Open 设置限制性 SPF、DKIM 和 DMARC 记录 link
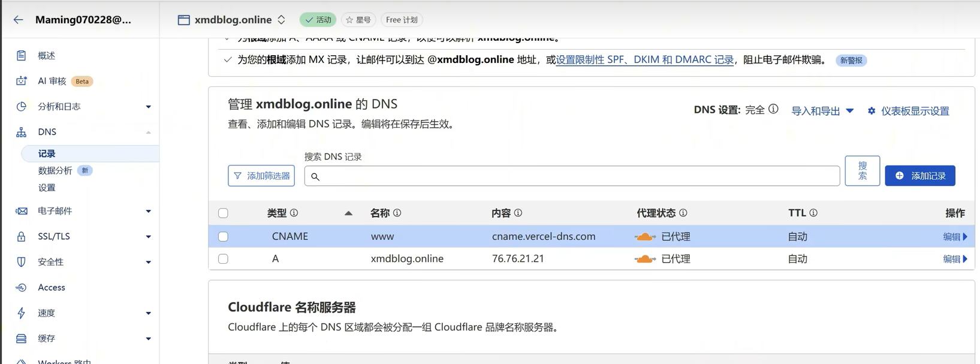This screenshot has height=364, width=980. pyautogui.click(x=645, y=60)
